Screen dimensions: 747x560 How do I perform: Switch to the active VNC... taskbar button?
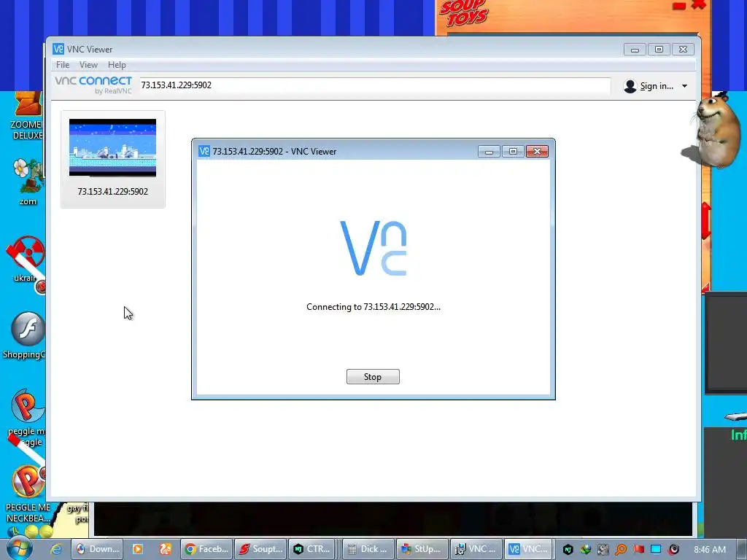tap(530, 549)
